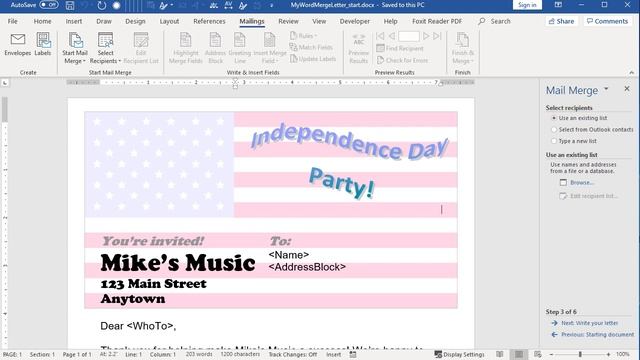Open Ribbon Display Options icon
This screenshot has width=640, height=360.
[558, 5]
